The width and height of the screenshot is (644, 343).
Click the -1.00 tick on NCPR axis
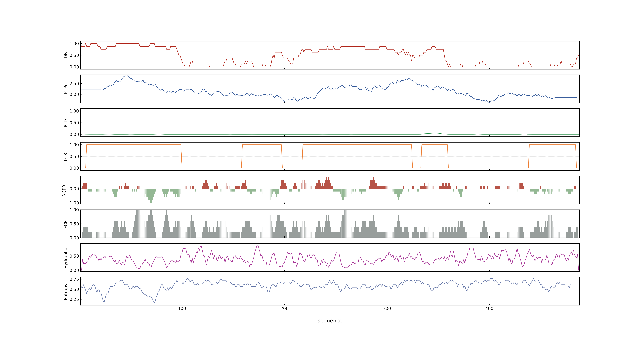point(73,203)
